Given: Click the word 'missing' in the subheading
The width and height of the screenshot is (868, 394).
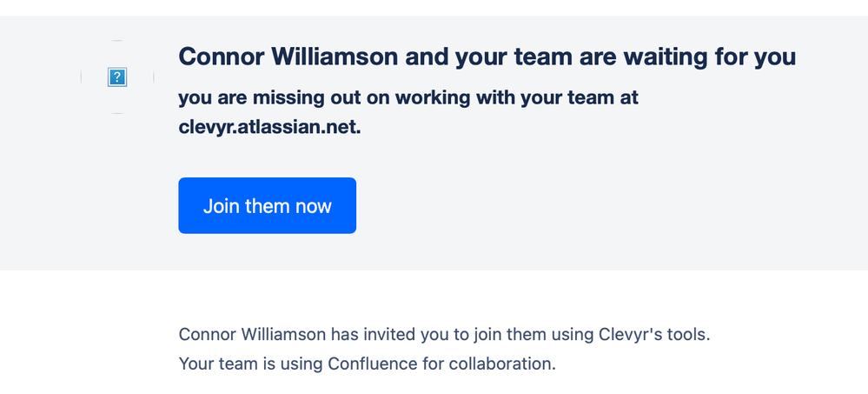Looking at the screenshot, I should (290, 98).
